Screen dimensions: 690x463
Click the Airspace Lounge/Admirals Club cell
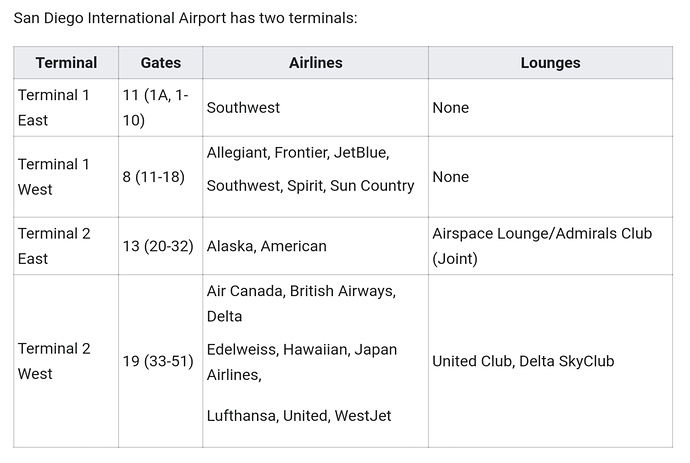point(551,246)
